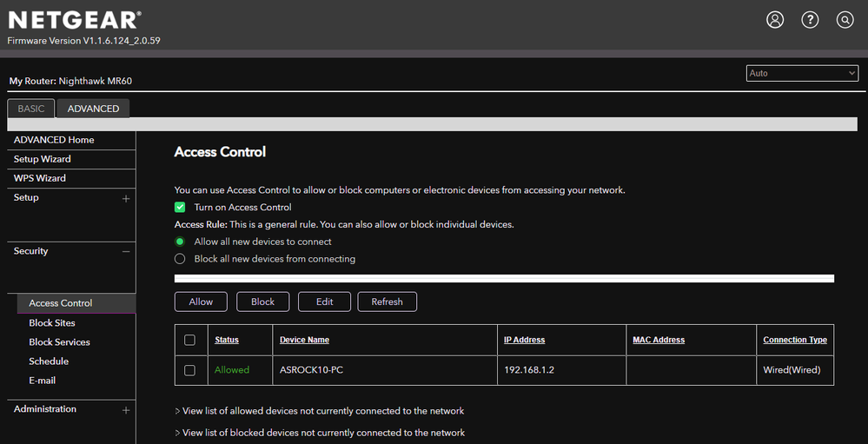Expand allowed devices not connected list

pos(320,411)
